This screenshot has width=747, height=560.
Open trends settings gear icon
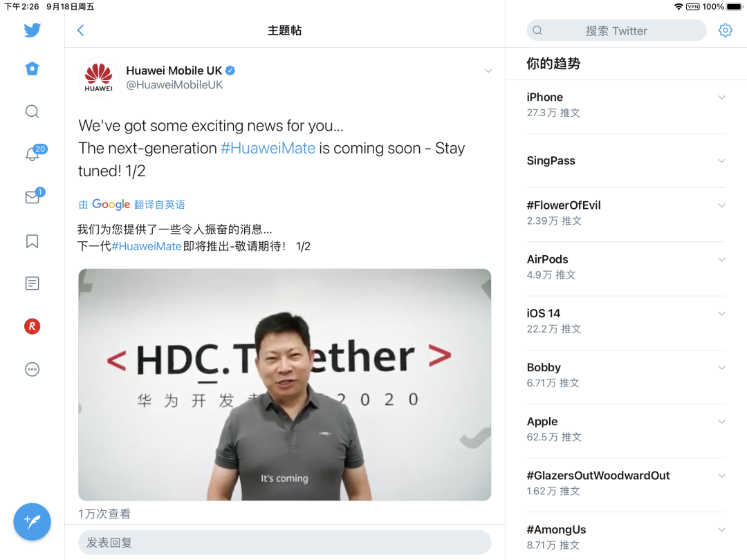pyautogui.click(x=725, y=30)
